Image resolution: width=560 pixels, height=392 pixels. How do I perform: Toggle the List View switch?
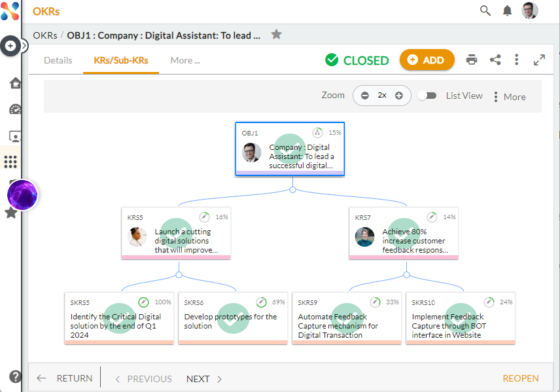427,96
